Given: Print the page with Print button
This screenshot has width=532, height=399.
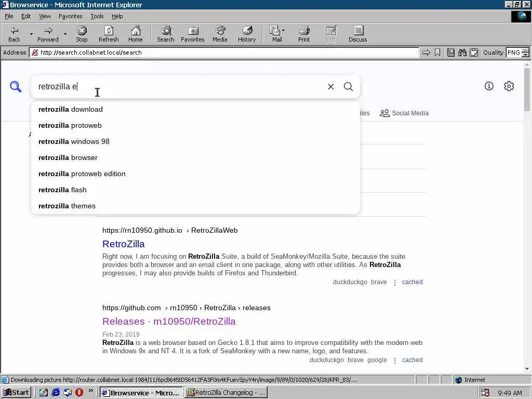Looking at the screenshot, I should 304,34.
